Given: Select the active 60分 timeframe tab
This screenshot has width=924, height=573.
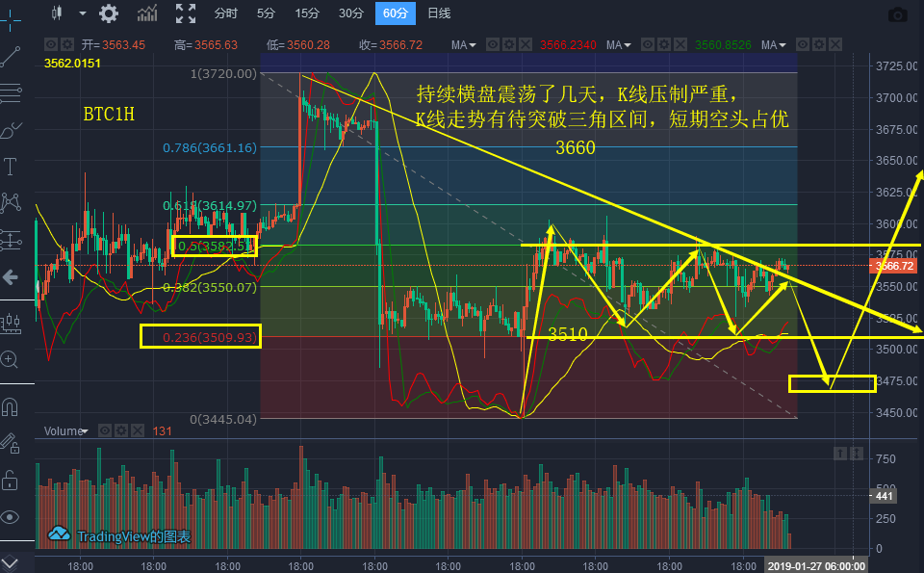Looking at the screenshot, I should [396, 13].
